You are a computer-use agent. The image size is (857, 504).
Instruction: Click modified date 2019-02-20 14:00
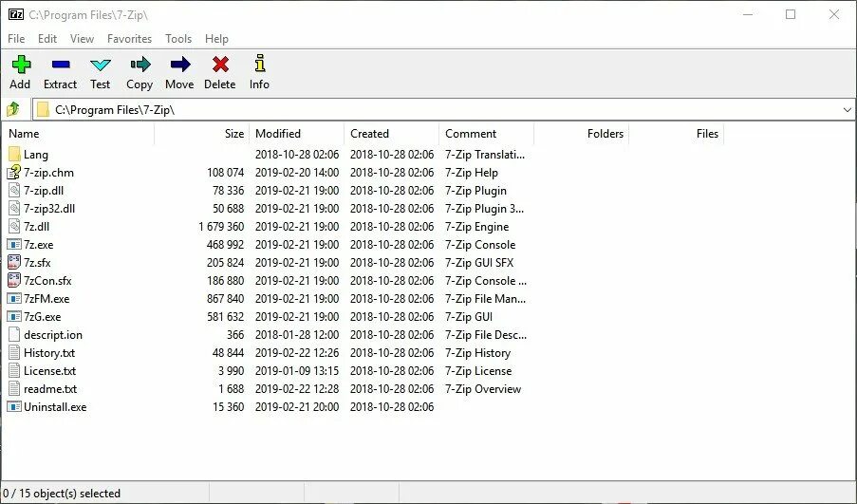tap(297, 173)
